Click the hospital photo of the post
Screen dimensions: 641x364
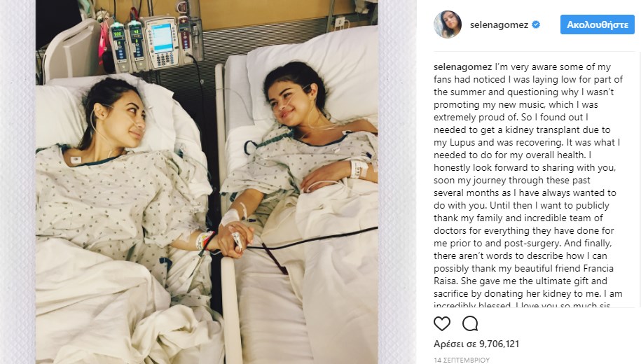click(207, 182)
